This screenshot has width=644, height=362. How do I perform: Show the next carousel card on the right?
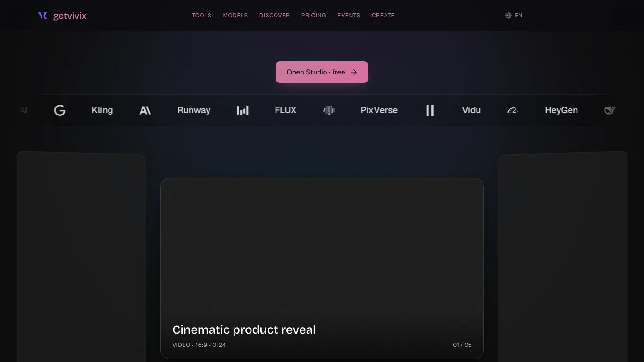pyautogui.click(x=563, y=257)
